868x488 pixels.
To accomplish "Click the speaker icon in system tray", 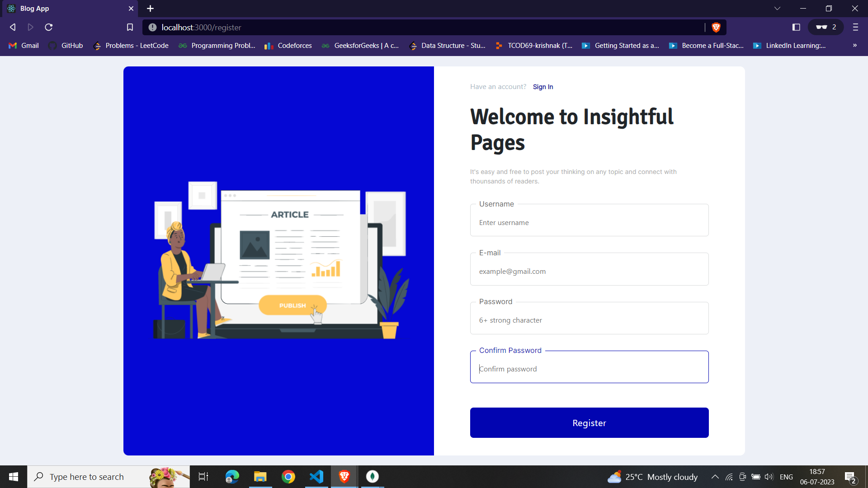I will pyautogui.click(x=769, y=477).
